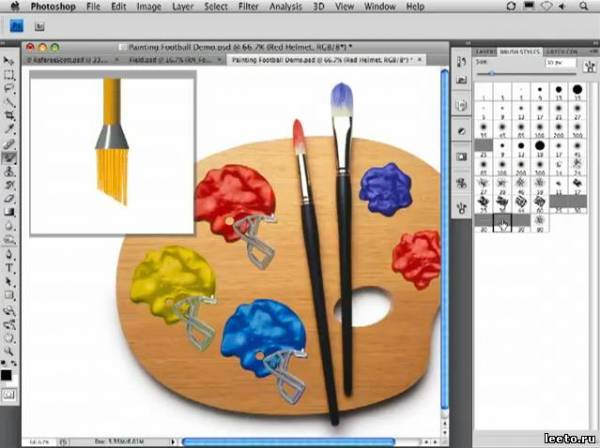Switch to the Layers panel tab
The width and height of the screenshot is (600, 448).
click(x=485, y=52)
